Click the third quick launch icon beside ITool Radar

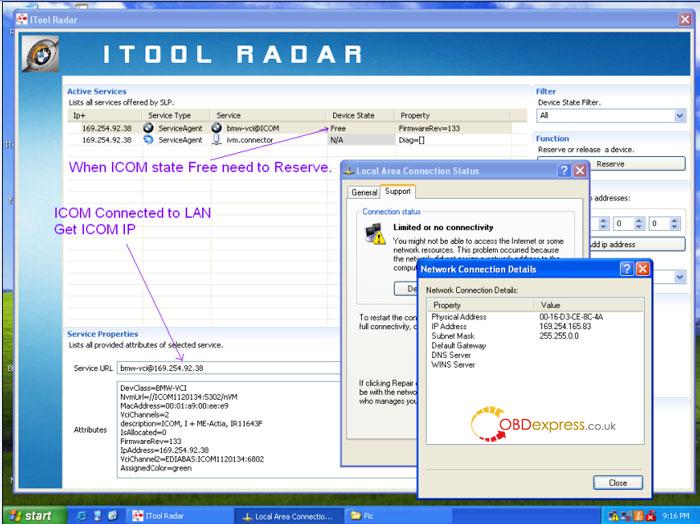[x=112, y=516]
